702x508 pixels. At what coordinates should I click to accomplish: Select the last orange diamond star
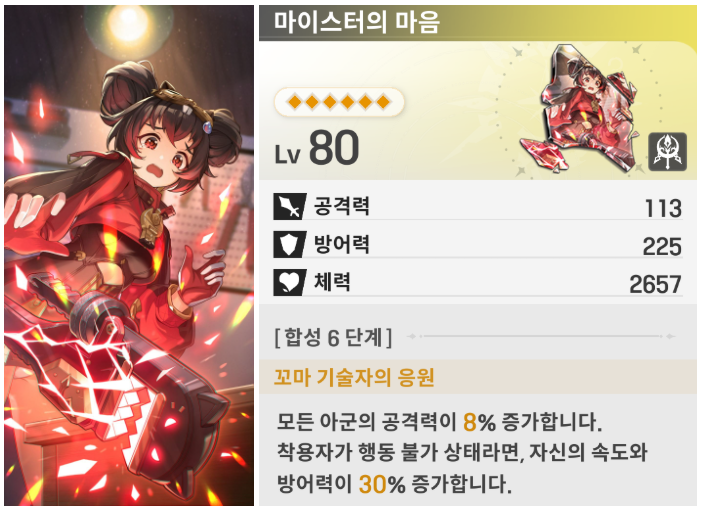click(383, 102)
